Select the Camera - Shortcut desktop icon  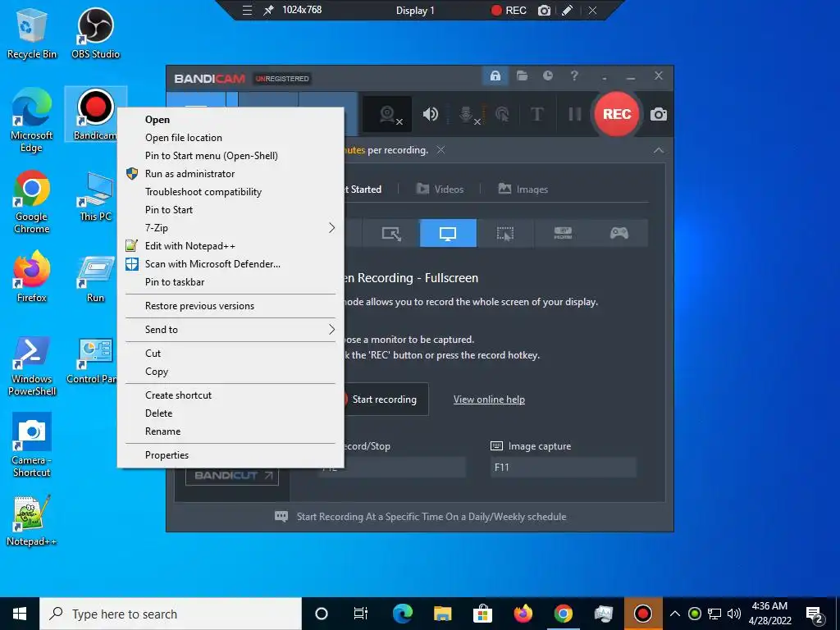(32, 445)
